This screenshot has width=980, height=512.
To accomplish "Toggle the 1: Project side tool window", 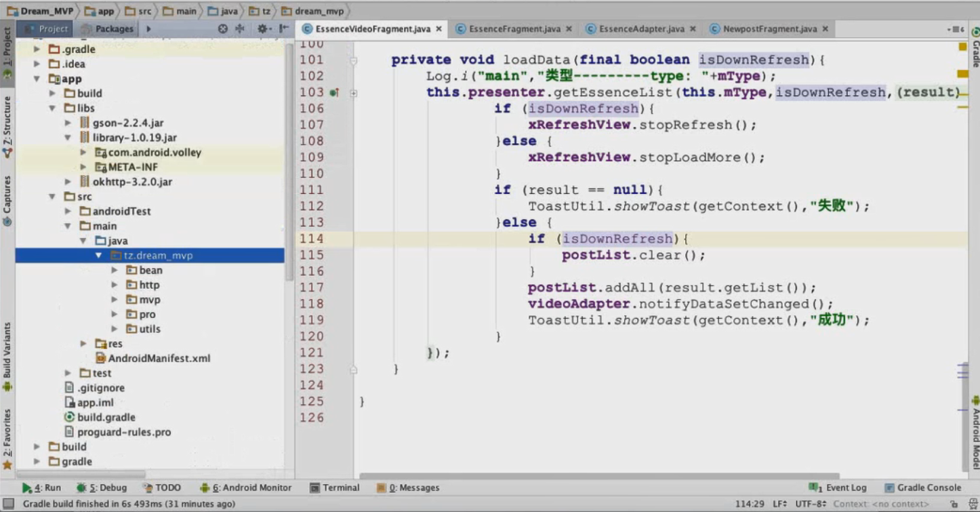I will [x=7, y=54].
